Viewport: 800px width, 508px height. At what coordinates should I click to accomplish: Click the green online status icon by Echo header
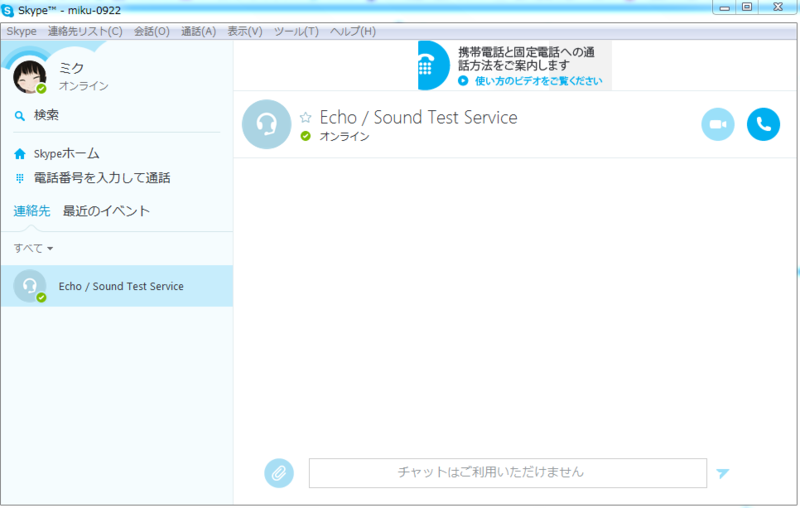pyautogui.click(x=306, y=136)
